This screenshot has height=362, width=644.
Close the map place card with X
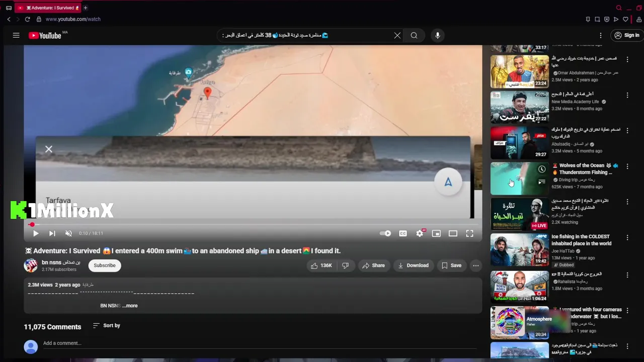(49, 149)
